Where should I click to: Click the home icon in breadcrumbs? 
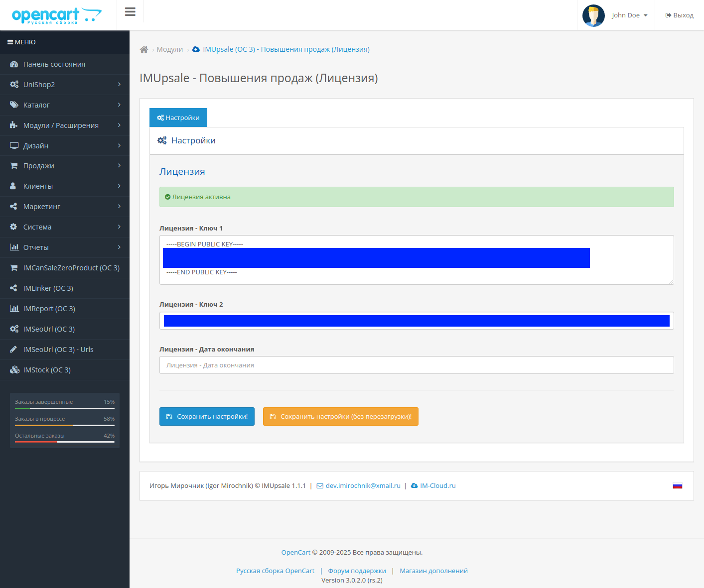click(x=144, y=49)
